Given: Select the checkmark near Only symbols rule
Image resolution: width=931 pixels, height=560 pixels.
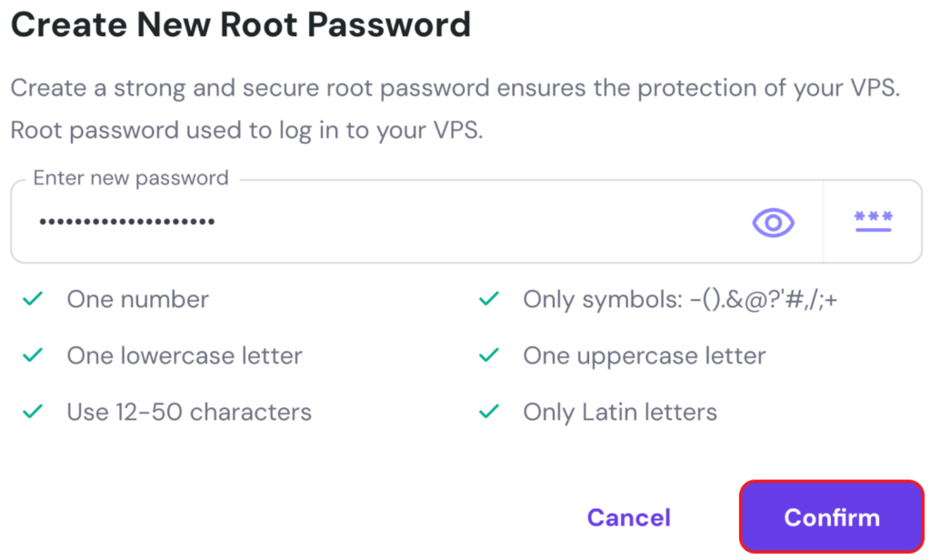Looking at the screenshot, I should [x=488, y=298].
